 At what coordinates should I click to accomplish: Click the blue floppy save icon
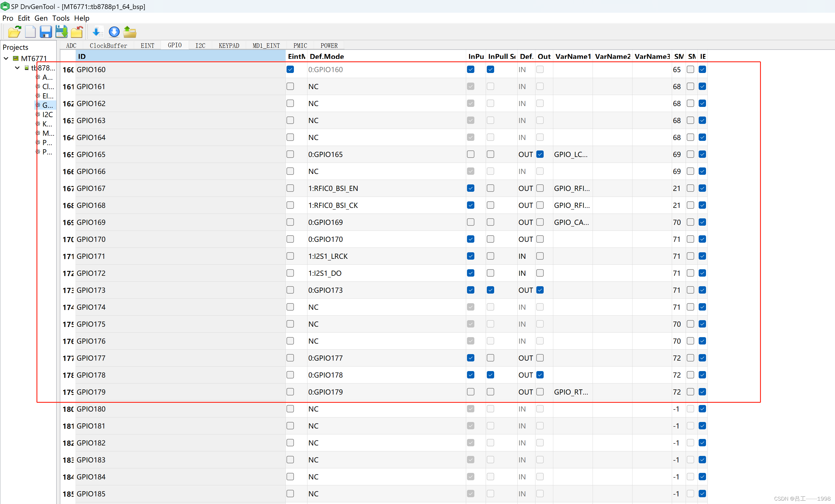coord(46,32)
